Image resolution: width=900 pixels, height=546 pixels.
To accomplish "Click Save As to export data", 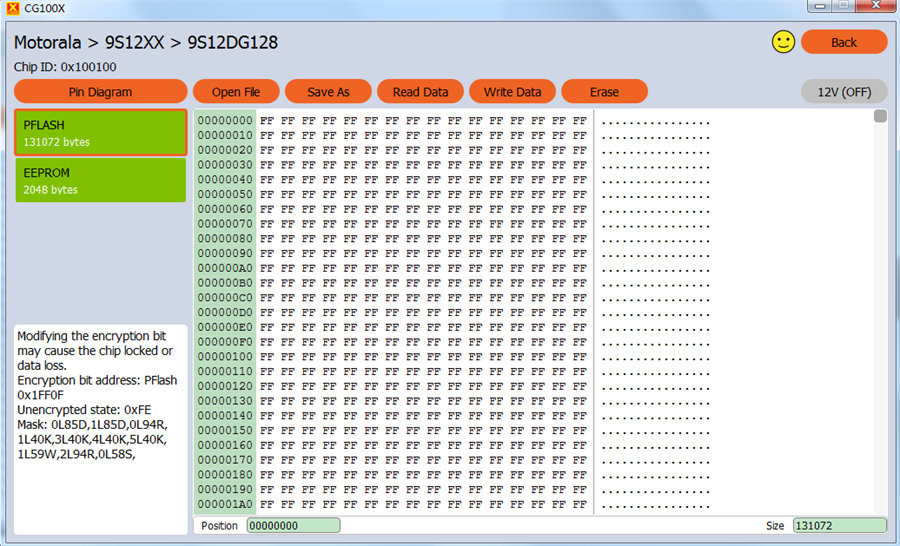I will [x=328, y=92].
